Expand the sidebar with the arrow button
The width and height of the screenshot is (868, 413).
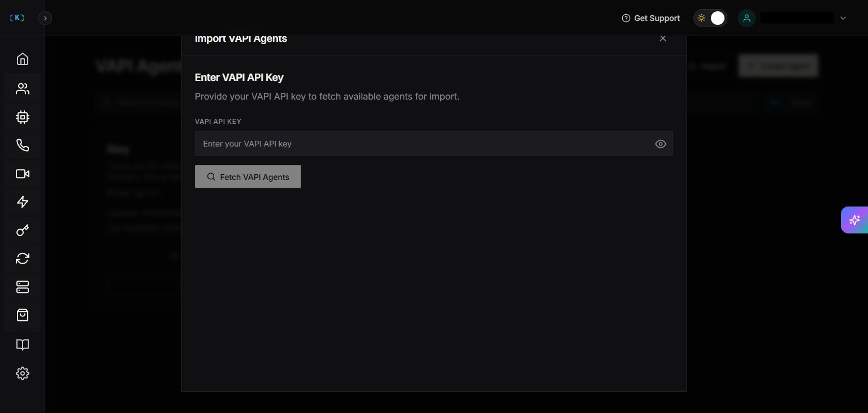[45, 18]
